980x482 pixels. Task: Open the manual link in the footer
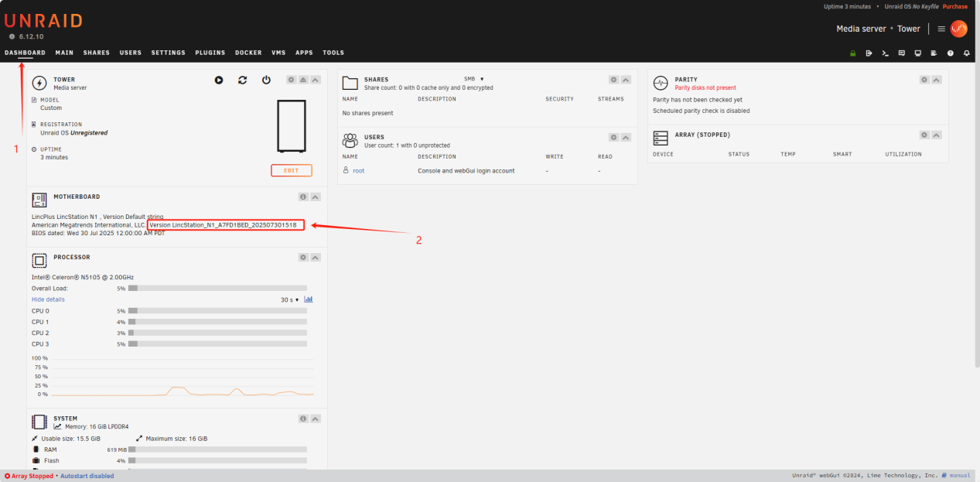(960, 476)
